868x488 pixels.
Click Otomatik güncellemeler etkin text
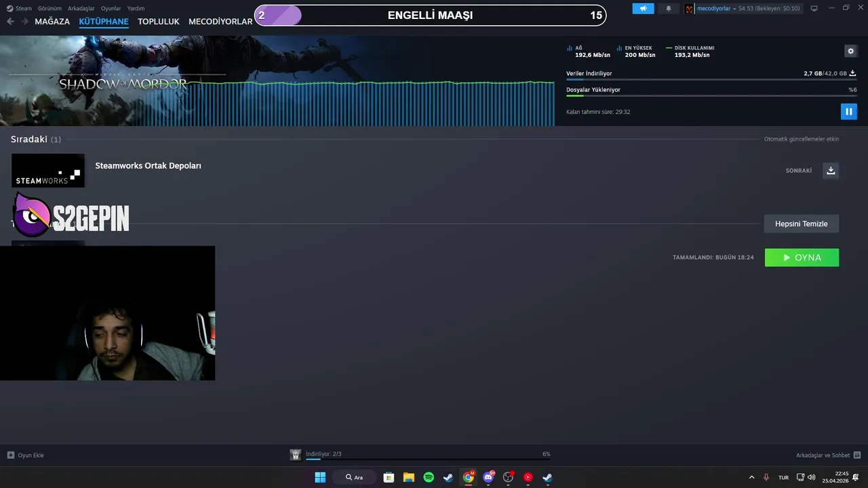pyautogui.click(x=802, y=139)
